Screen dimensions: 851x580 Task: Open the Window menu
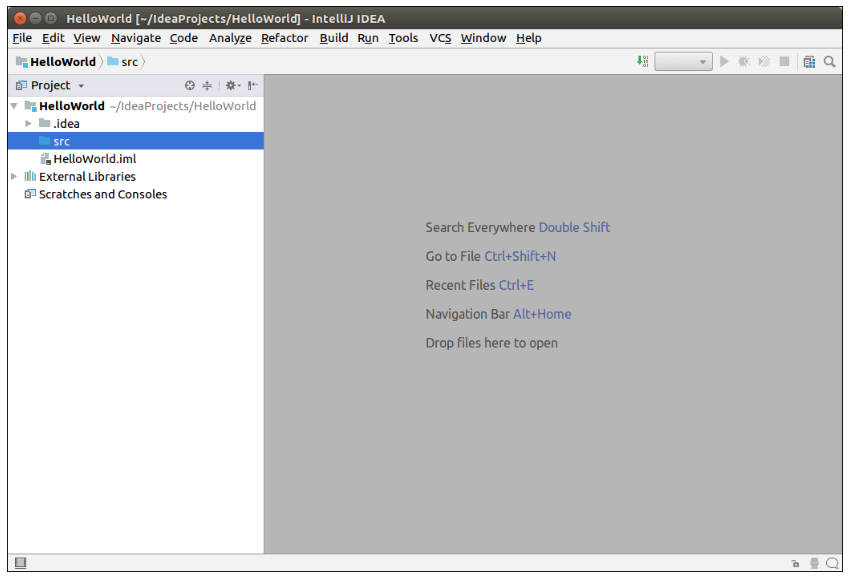click(484, 38)
